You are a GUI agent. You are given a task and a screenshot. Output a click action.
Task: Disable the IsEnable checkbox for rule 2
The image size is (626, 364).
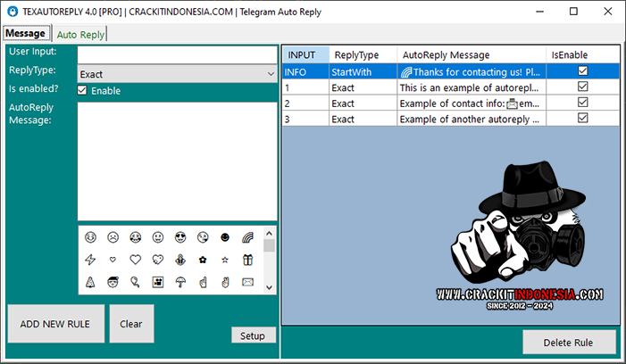click(582, 103)
